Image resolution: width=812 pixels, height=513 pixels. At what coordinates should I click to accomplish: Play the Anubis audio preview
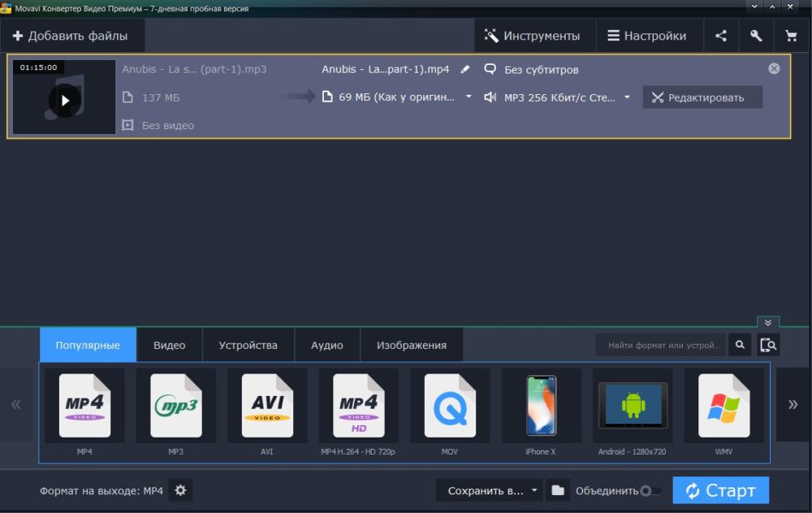coord(65,101)
